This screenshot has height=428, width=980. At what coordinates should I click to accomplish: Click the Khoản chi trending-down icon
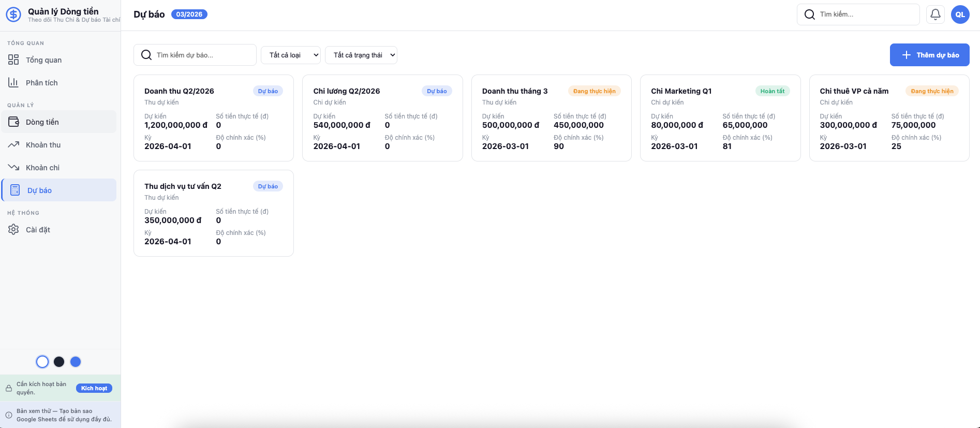(13, 168)
